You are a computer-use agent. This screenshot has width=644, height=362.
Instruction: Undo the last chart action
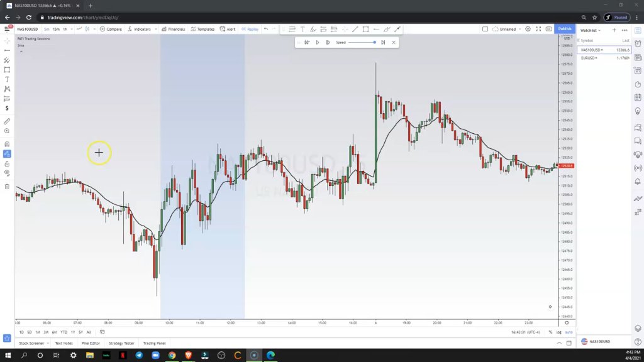[266, 29]
